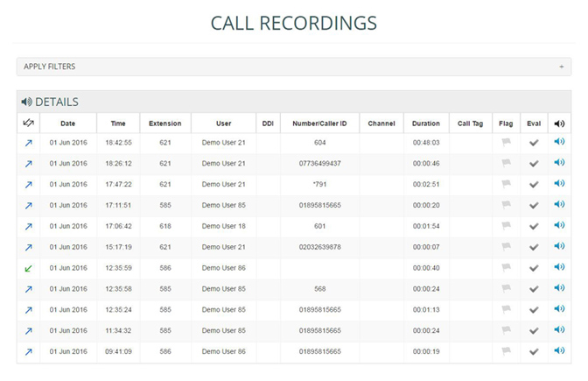Play recording for 09:41:09 call
Screen dimensions: 588x381
(559, 350)
